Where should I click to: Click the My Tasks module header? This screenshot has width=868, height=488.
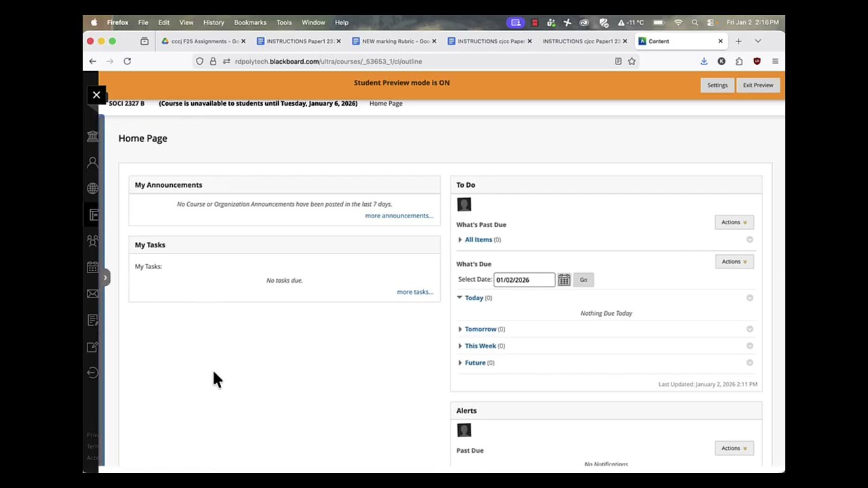[284, 245]
